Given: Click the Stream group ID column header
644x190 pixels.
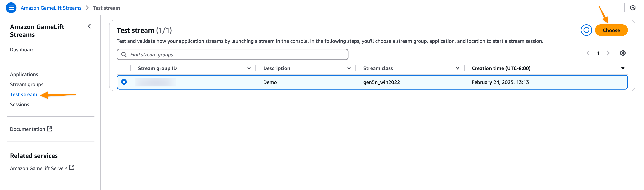Looking at the screenshot, I should [157, 68].
